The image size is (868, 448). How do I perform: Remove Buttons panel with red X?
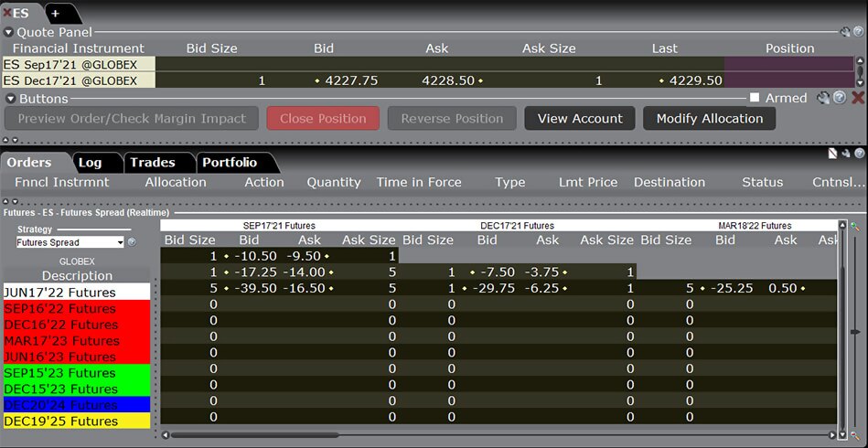858,98
